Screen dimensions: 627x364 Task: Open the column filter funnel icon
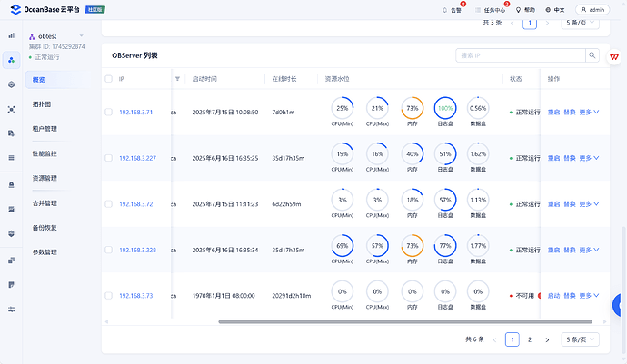coord(177,79)
